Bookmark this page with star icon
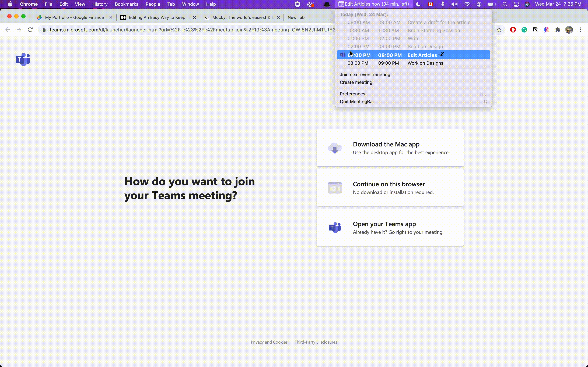The width and height of the screenshot is (588, 367). [499, 30]
